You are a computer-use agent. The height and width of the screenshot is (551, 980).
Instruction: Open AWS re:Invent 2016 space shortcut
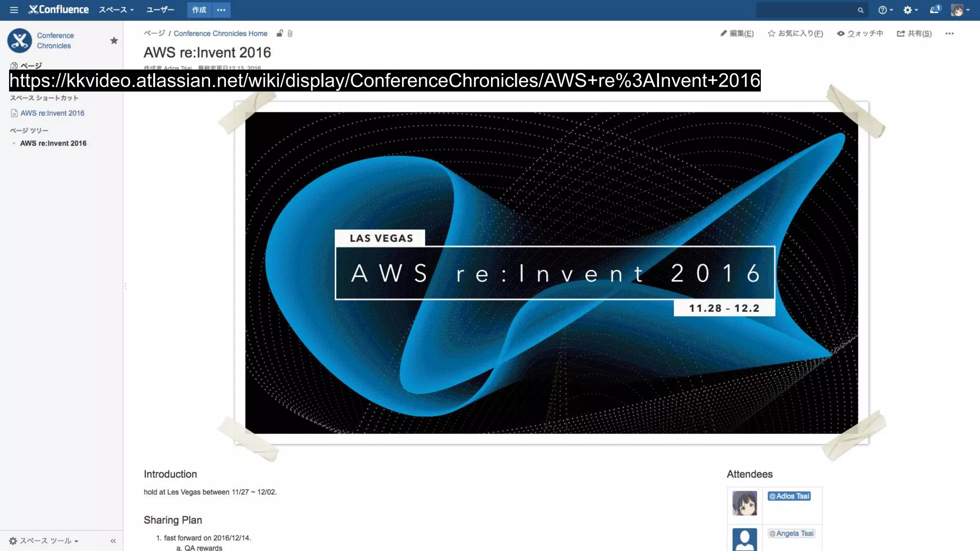pos(52,113)
